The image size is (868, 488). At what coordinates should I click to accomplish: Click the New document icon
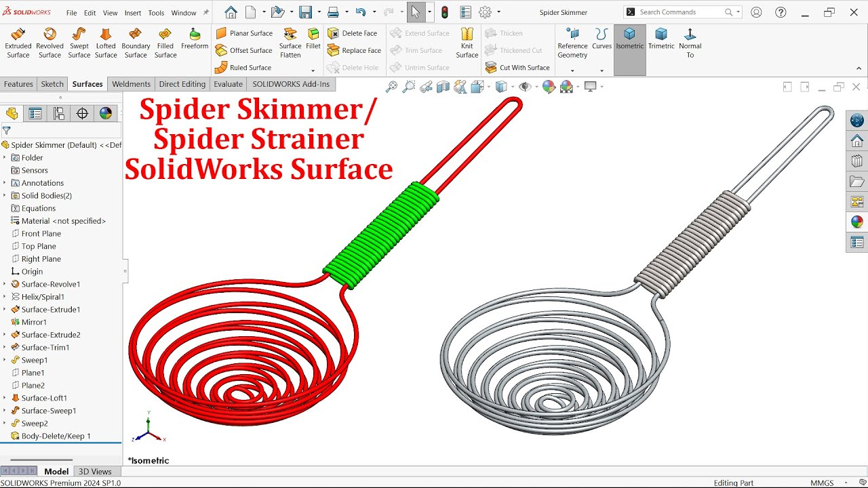click(x=251, y=12)
